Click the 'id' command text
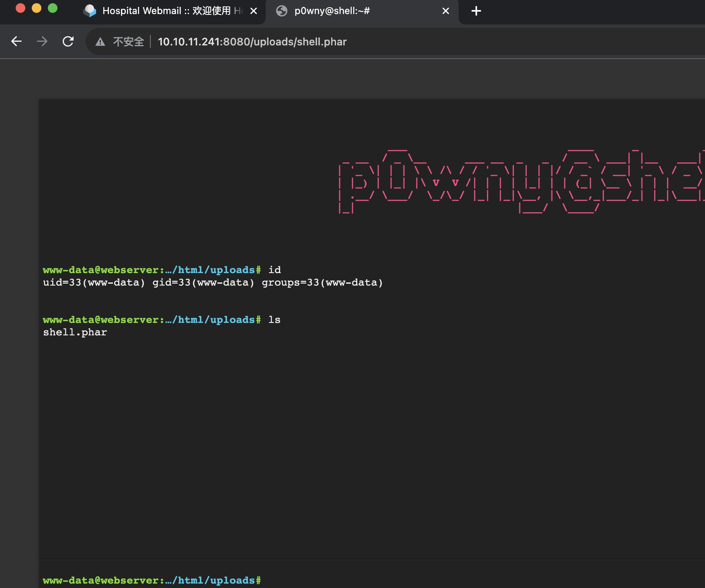Viewport: 705px width, 588px height. click(x=275, y=270)
